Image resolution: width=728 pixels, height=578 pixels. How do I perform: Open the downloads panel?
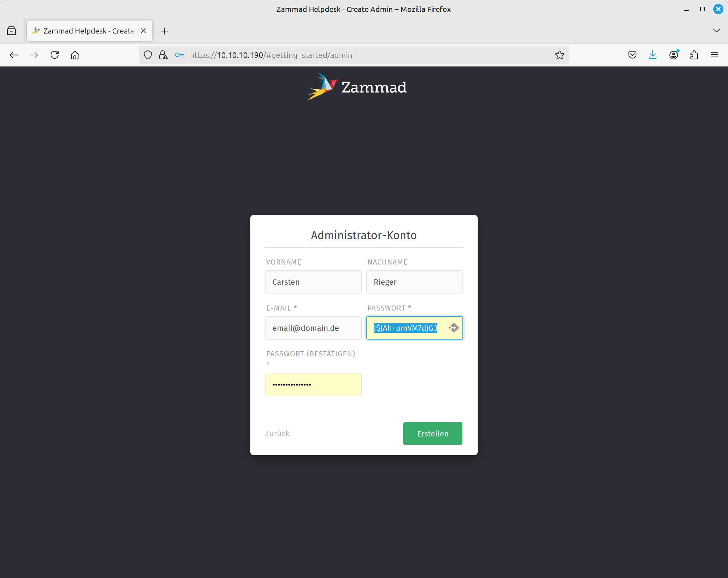(653, 55)
